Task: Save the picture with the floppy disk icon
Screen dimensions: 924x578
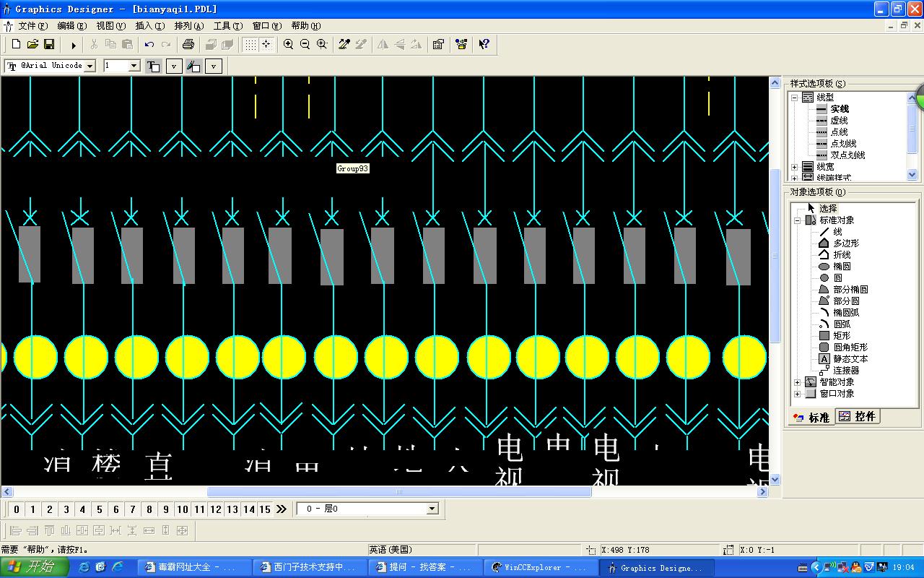Action: tap(49, 45)
